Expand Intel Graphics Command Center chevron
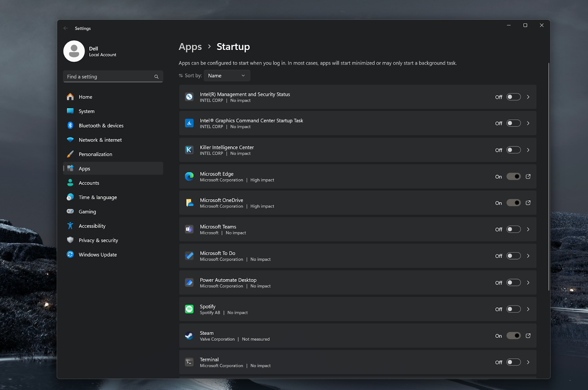 pyautogui.click(x=528, y=124)
